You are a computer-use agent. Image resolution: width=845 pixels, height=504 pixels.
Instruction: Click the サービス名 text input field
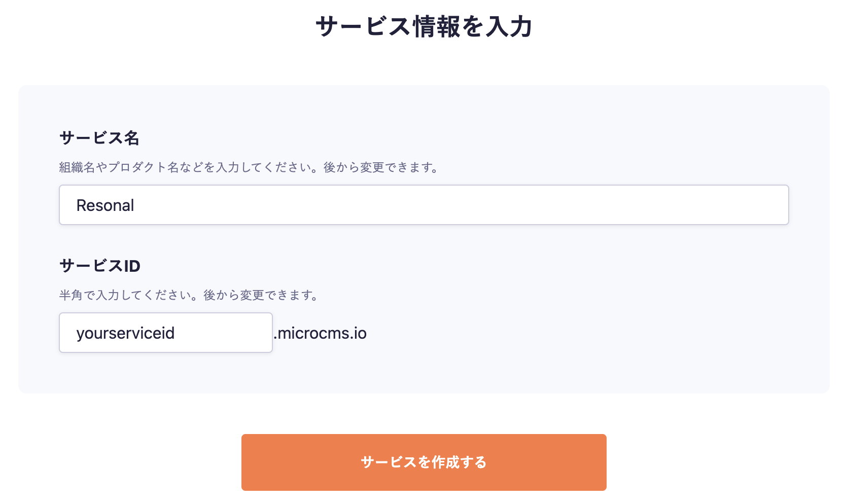[x=424, y=205]
